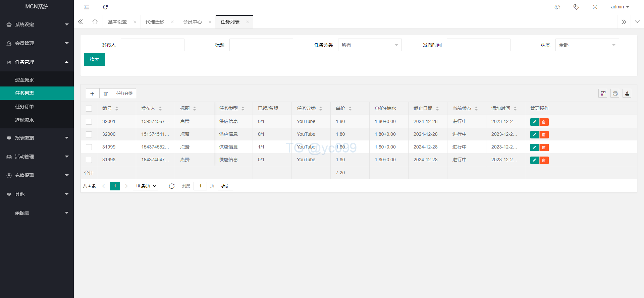Open the 状态 status dropdown
644x298 pixels.
[587, 45]
